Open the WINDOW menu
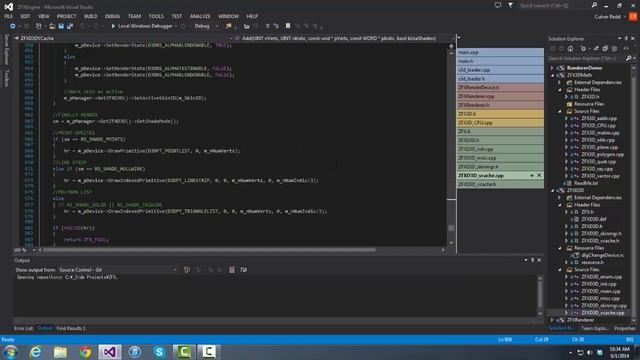This screenshot has width=640, height=360. click(x=228, y=16)
